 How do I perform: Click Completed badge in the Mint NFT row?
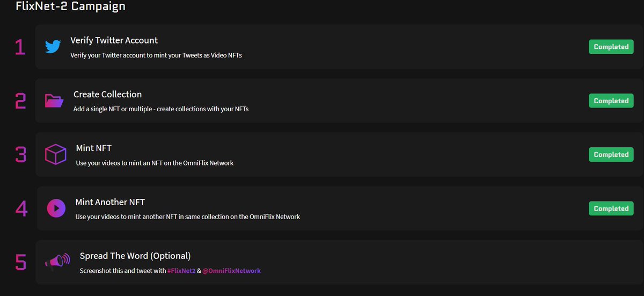(611, 154)
